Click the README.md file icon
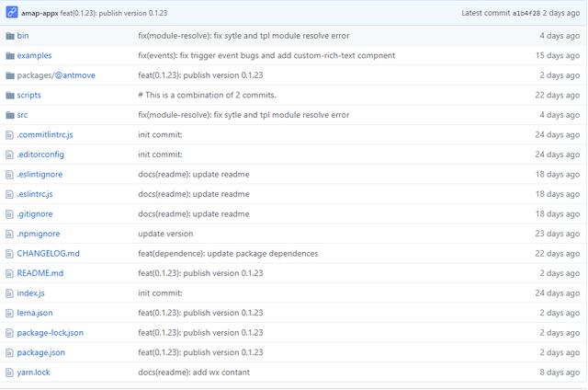 point(9,273)
